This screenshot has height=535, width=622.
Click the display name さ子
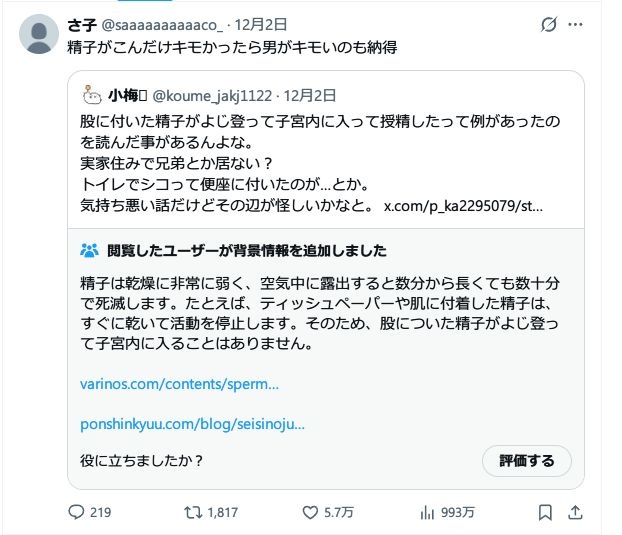tap(79, 25)
